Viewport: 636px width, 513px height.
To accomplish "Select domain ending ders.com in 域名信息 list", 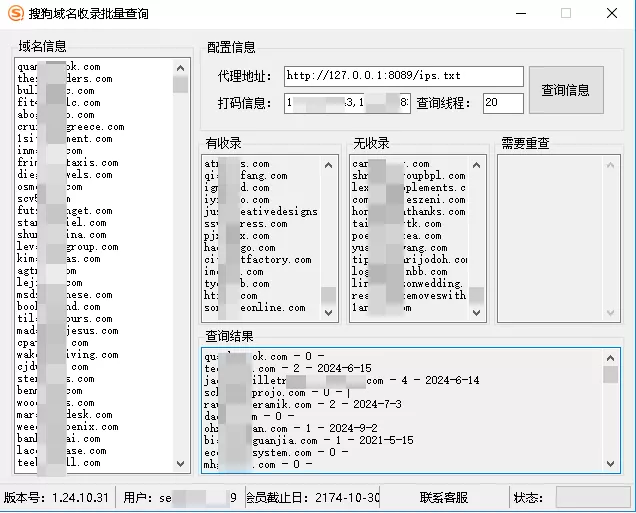I will (x=65, y=79).
